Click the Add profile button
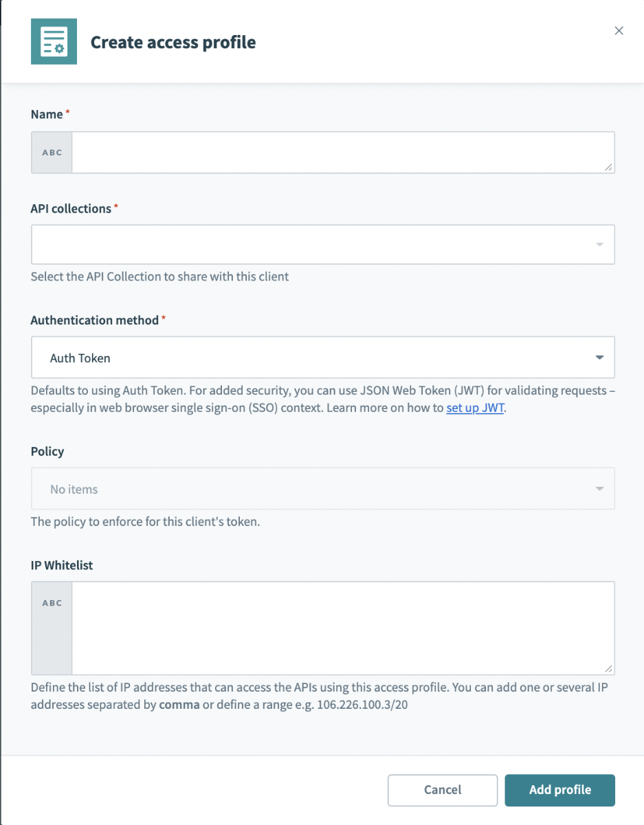Screen dimensions: 644x825 tap(560, 790)
